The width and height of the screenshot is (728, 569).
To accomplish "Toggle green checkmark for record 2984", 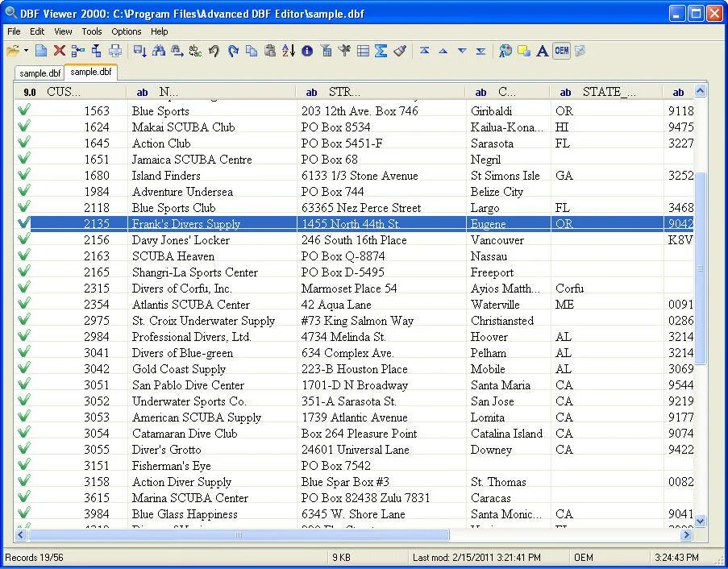I will pos(24,335).
